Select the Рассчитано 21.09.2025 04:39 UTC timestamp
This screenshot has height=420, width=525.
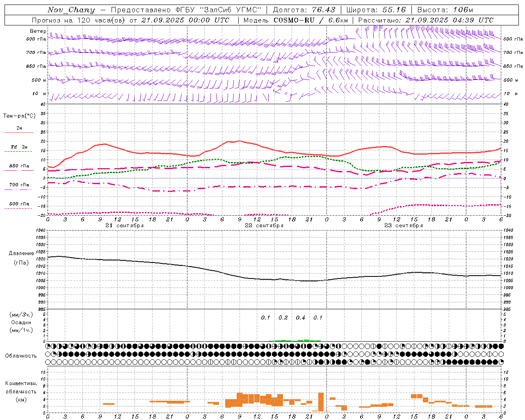[426, 20]
